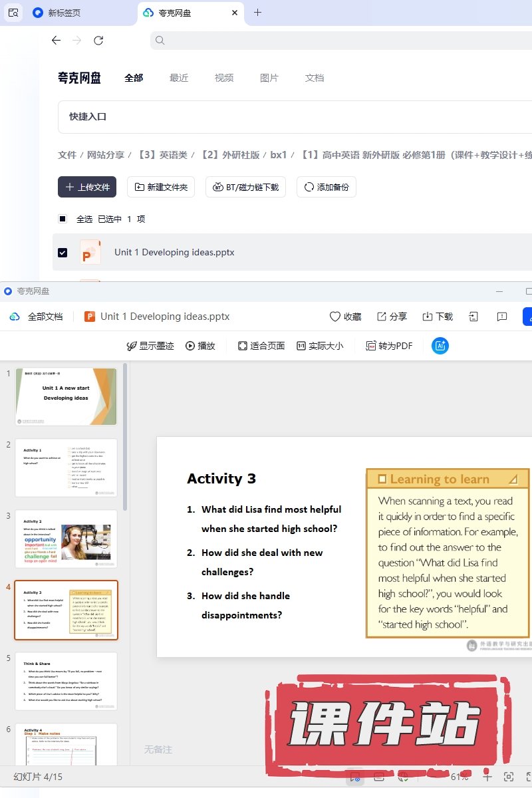Click the zoom-in plus icon in status bar

click(x=487, y=777)
